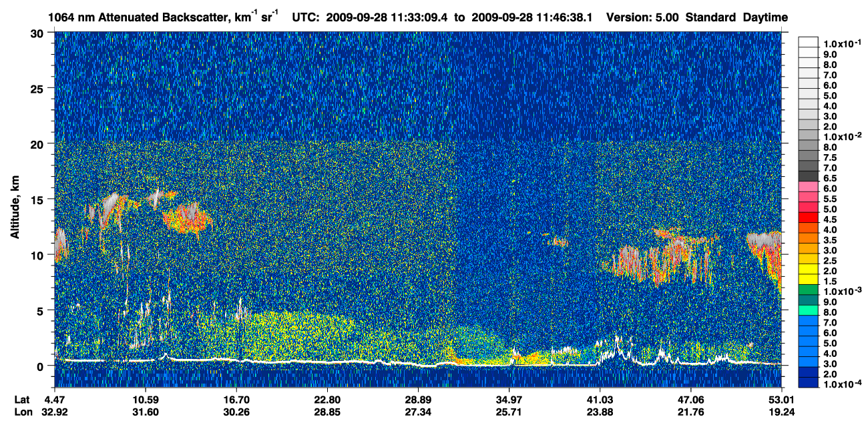Click latitude value '47.06'
Screen dimensions: 868x445
690,399
